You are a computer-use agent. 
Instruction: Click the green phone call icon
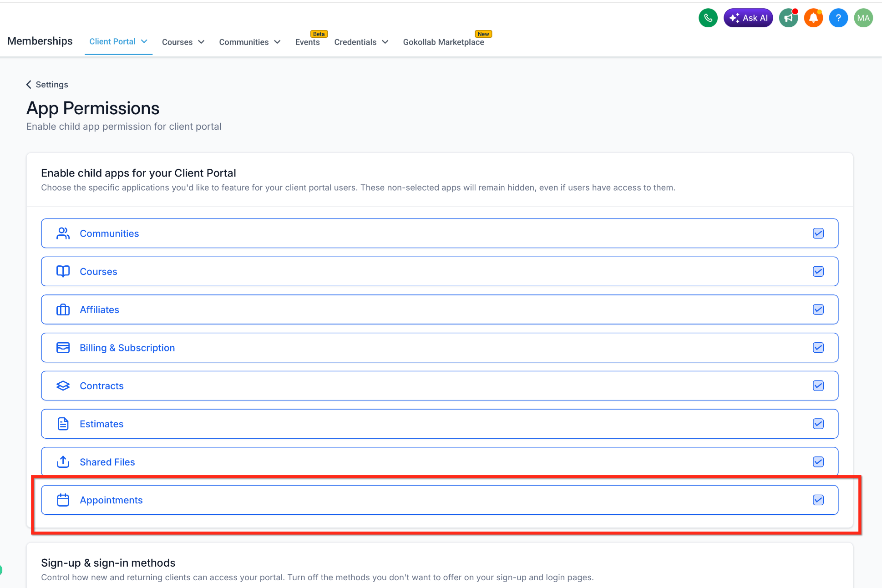point(708,18)
